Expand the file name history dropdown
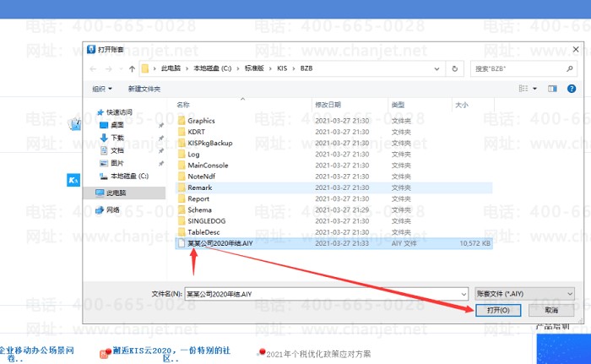The width and height of the screenshot is (591, 364). (463, 293)
